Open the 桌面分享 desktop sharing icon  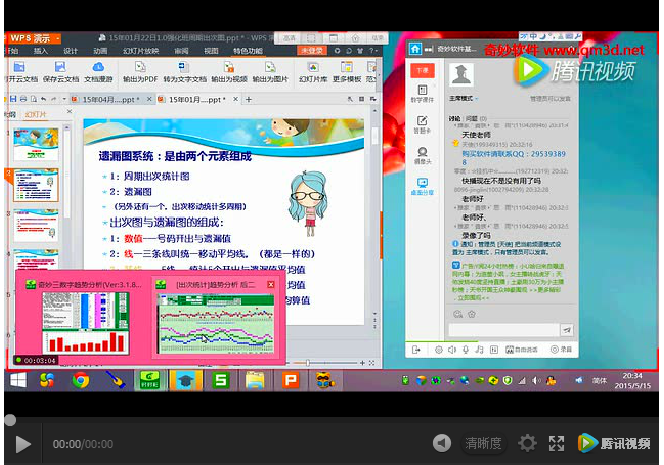click(422, 187)
